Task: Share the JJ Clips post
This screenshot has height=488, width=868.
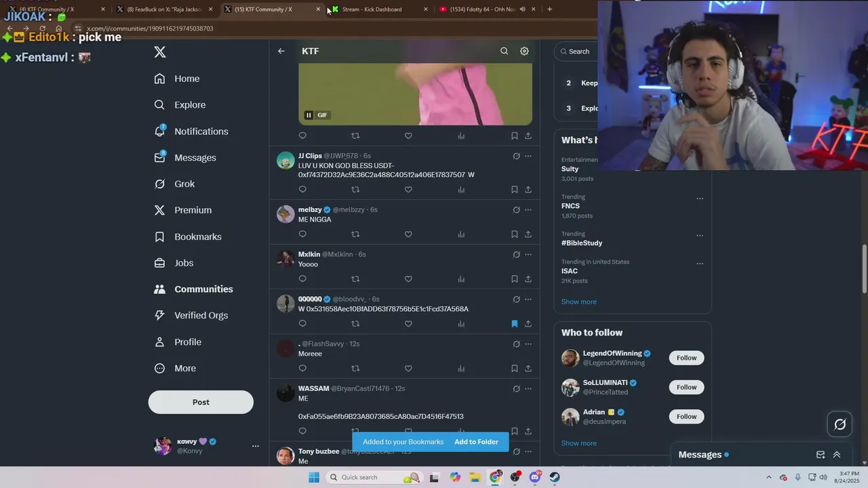Action: (x=528, y=190)
